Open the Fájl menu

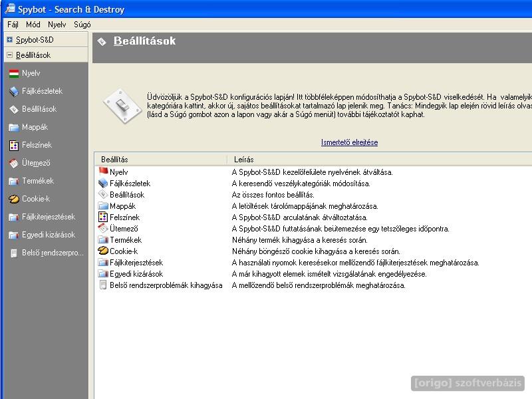coord(13,25)
